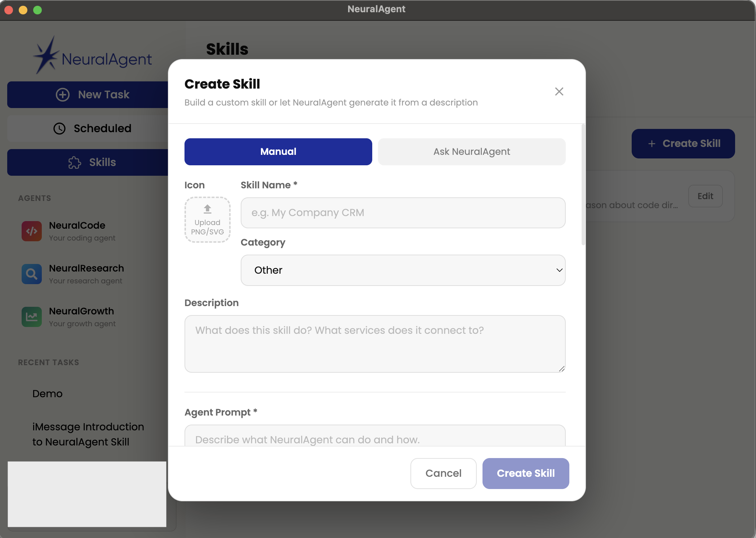Image resolution: width=756 pixels, height=538 pixels.
Task: Switch to the Ask NeuralAgent tab
Action: tap(471, 152)
